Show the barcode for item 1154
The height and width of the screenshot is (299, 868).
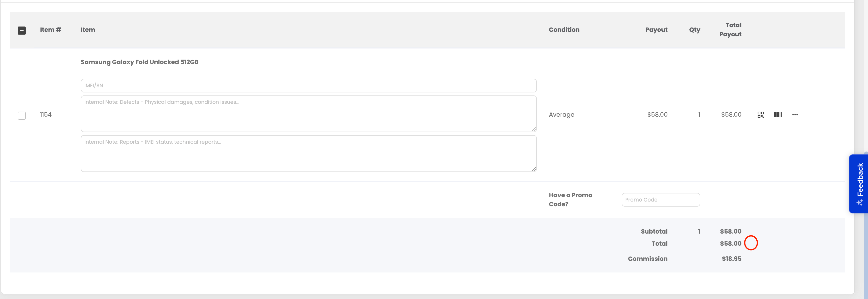click(778, 115)
